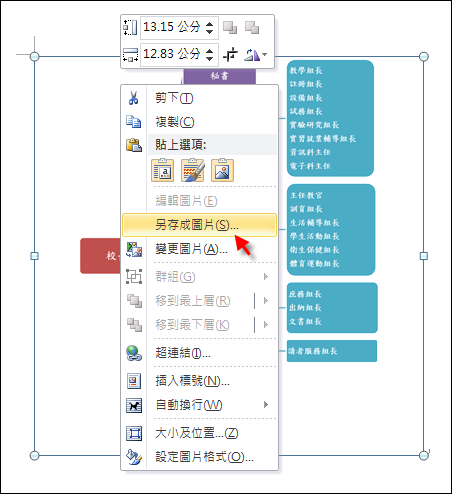Choose paste as Picture option

coord(222,170)
